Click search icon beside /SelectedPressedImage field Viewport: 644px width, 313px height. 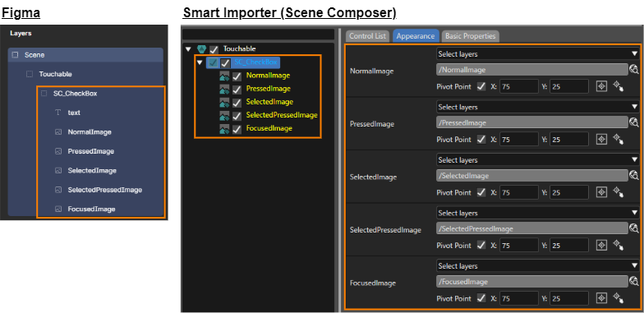point(634,228)
